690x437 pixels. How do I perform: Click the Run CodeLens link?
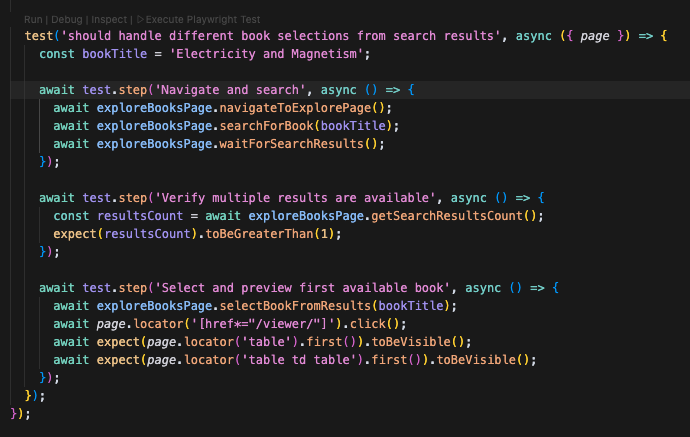[x=33, y=19]
